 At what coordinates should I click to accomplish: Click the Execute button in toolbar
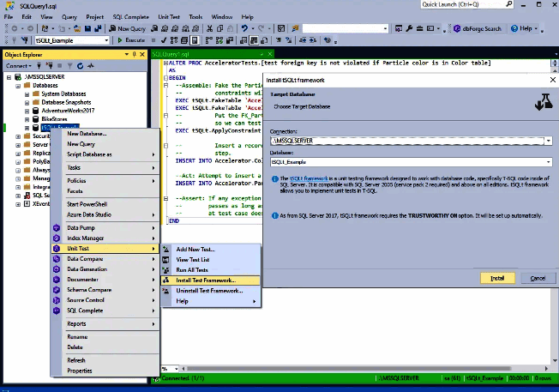coord(131,40)
